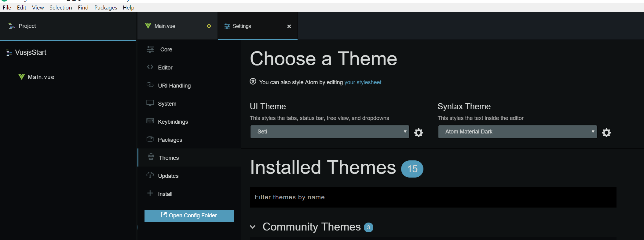
Task: Open the Selection menu
Action: pyautogui.click(x=61, y=8)
